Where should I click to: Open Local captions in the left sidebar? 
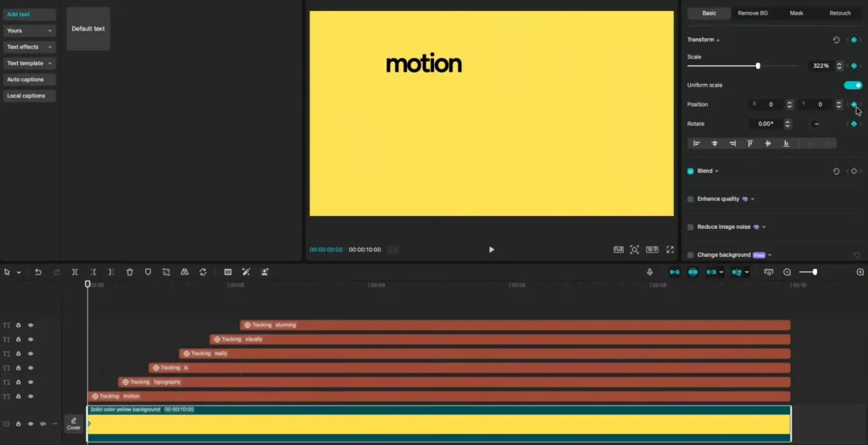[30, 96]
